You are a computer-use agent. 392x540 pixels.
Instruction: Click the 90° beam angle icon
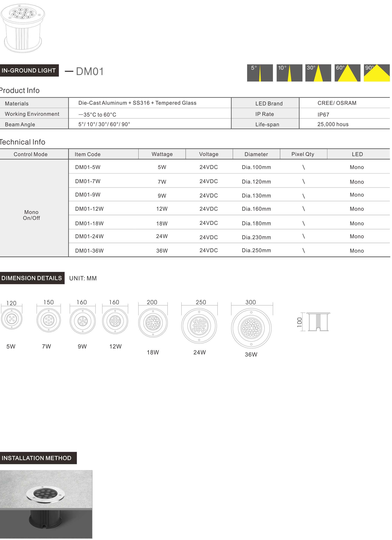(x=377, y=73)
